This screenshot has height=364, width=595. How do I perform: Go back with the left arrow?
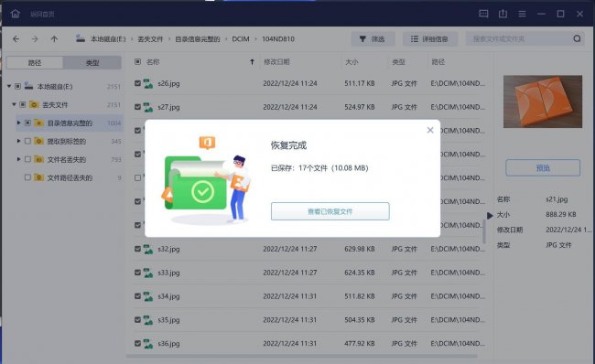point(16,38)
